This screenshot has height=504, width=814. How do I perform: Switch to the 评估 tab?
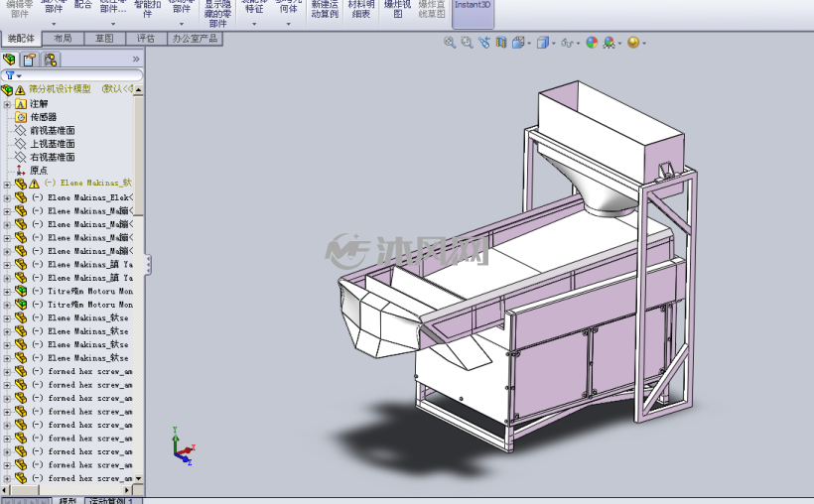coord(146,39)
